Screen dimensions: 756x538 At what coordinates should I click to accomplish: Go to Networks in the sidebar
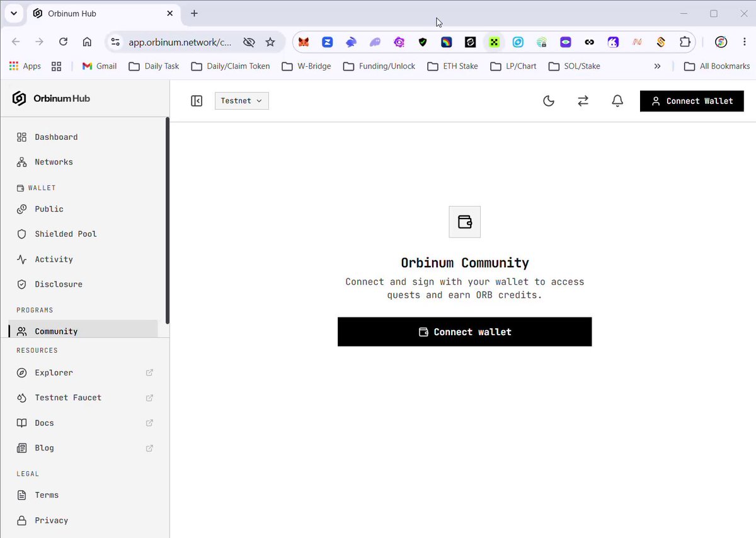coord(83,162)
